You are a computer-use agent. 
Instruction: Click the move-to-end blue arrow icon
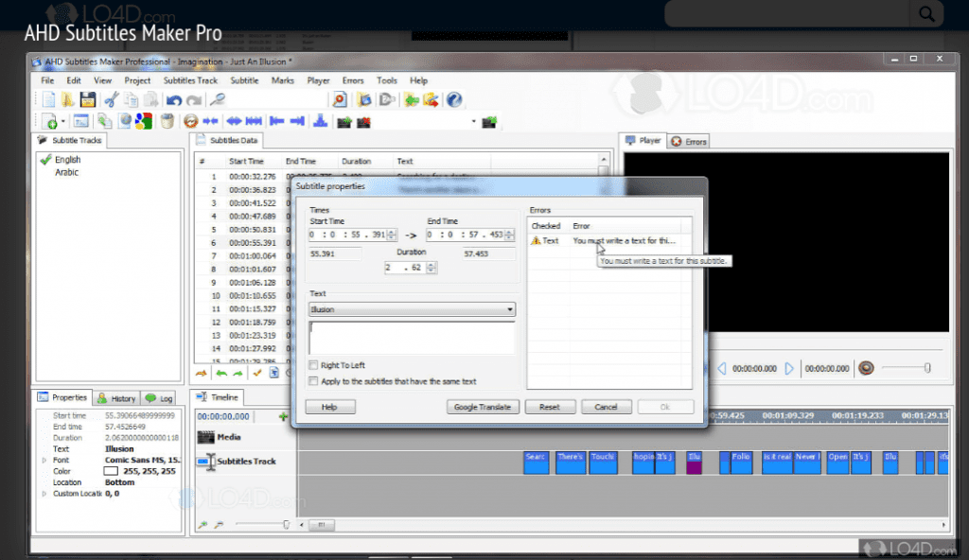297,121
